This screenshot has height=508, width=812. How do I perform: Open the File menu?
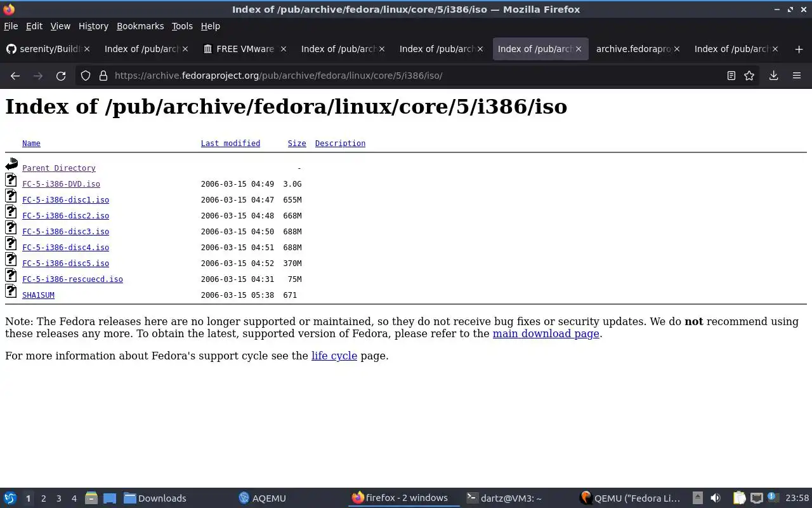point(11,26)
